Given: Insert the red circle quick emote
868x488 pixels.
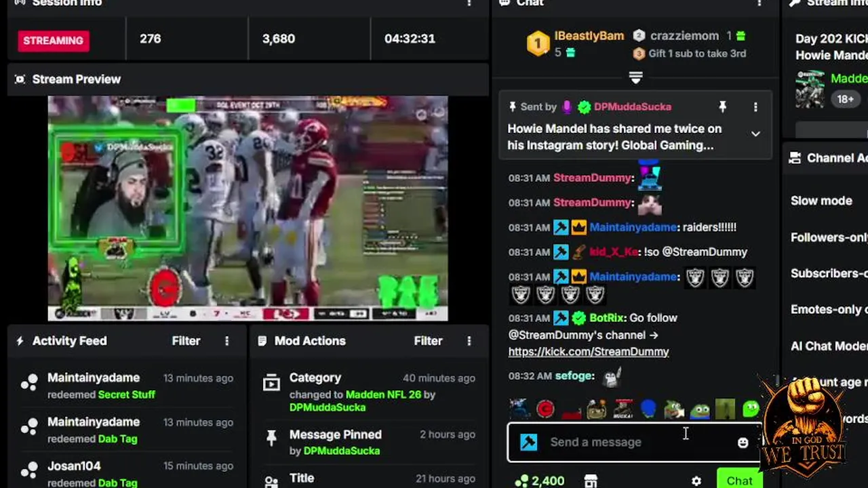Looking at the screenshot, I should pos(546,409).
